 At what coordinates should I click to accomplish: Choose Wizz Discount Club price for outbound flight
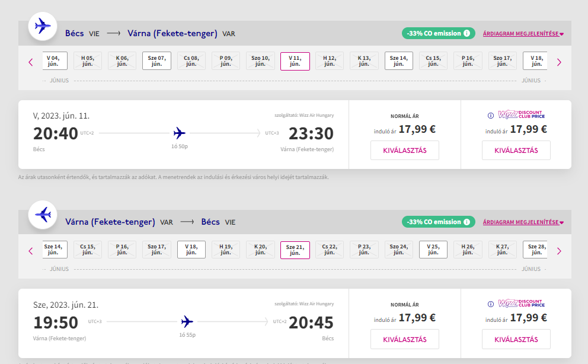[x=516, y=150]
